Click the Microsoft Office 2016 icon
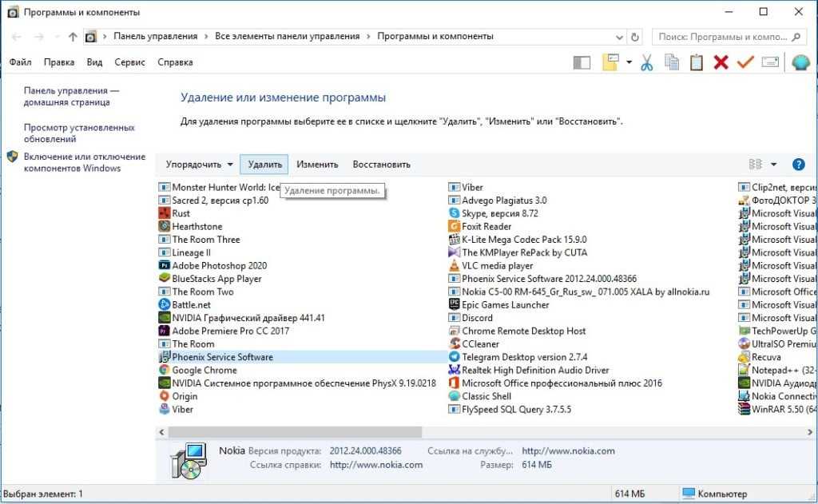 coord(454,383)
